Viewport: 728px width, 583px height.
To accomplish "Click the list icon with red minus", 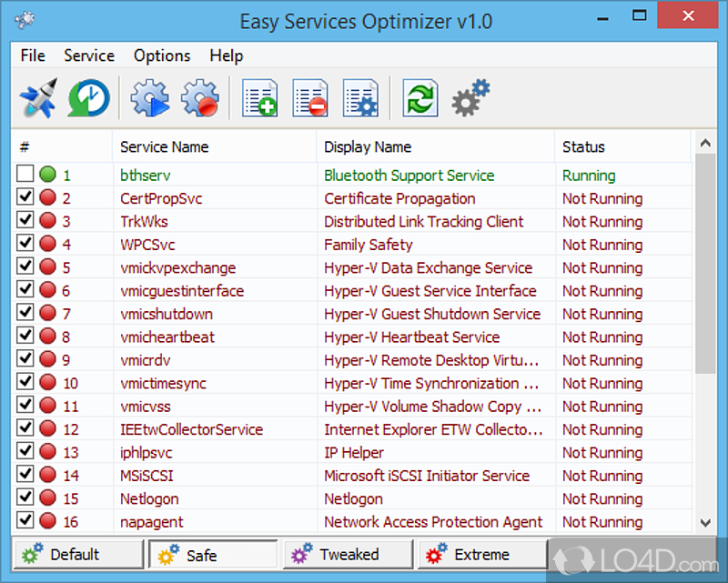I will pyautogui.click(x=310, y=97).
